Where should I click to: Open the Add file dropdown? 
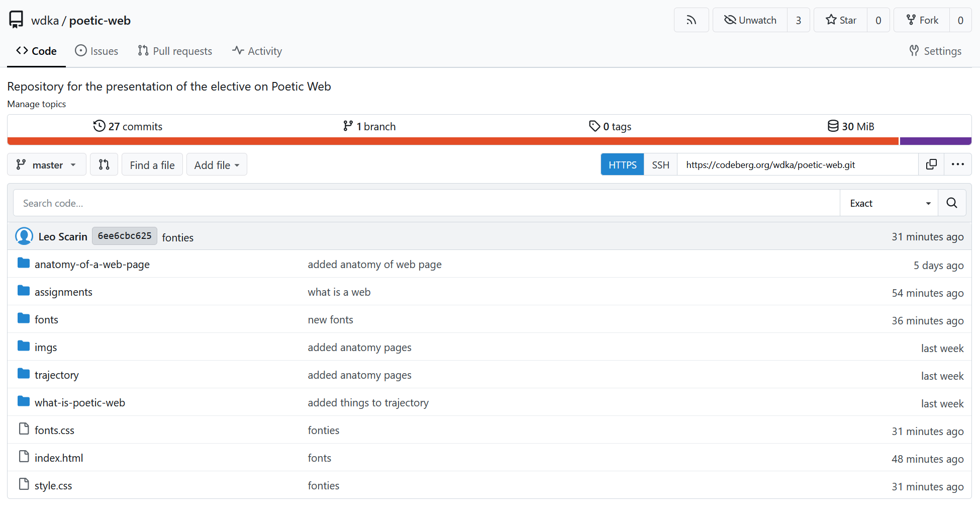(217, 164)
